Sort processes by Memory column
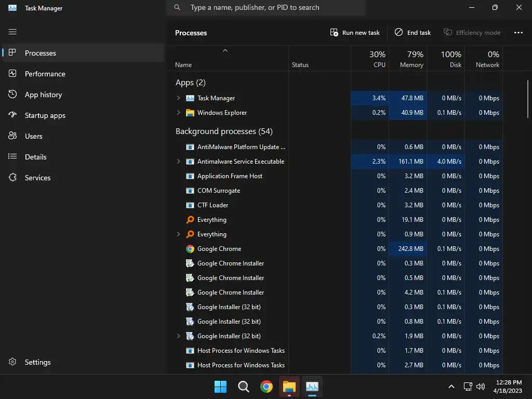This screenshot has width=532, height=399. tap(408, 59)
